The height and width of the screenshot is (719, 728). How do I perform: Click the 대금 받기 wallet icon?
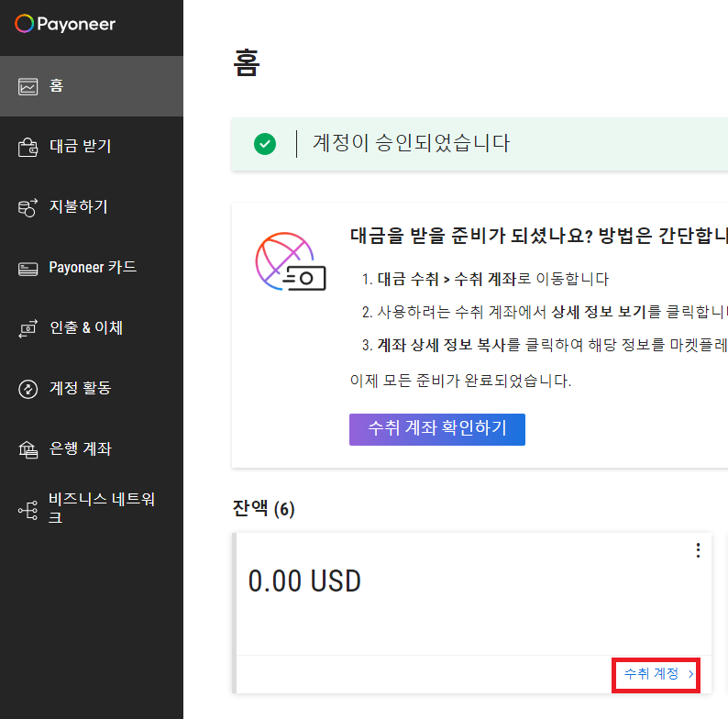28,148
